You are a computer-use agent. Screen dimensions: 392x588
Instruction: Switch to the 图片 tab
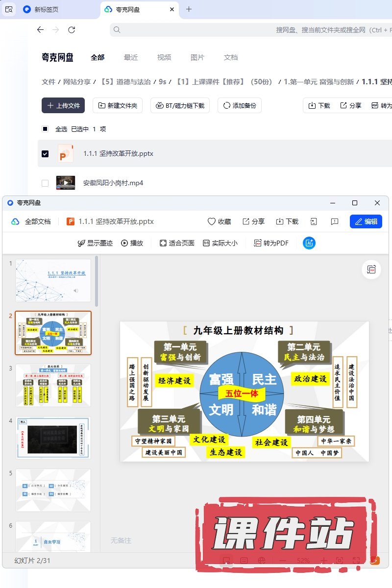(x=197, y=57)
